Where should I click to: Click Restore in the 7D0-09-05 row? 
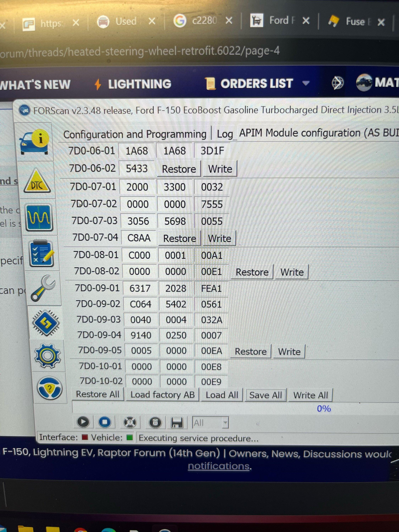point(251,351)
